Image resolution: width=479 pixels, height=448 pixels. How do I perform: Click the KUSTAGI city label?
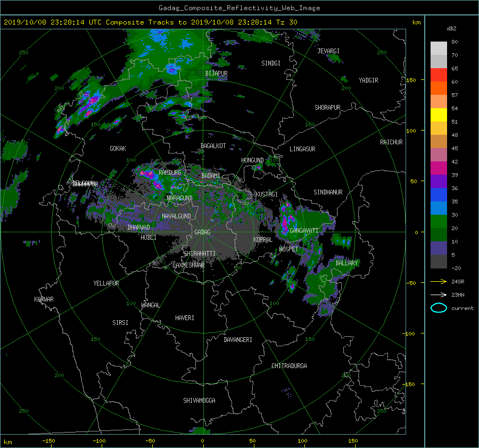point(267,194)
